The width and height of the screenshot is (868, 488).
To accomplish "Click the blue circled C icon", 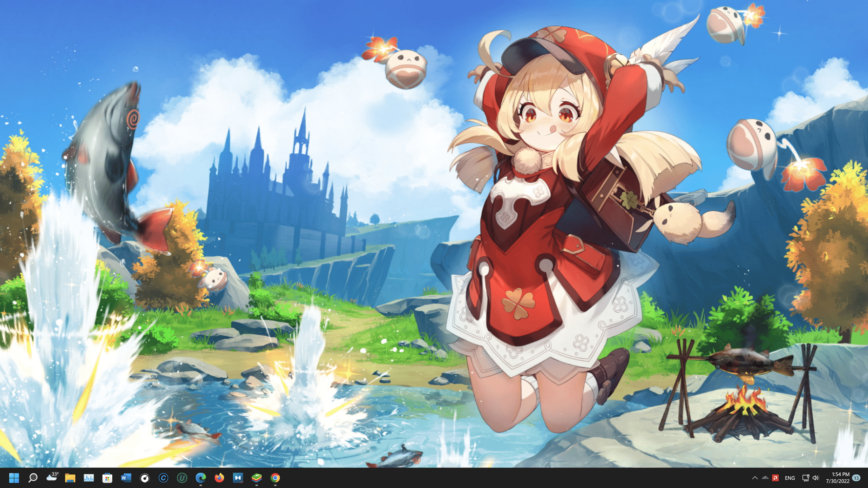I will coord(163,478).
